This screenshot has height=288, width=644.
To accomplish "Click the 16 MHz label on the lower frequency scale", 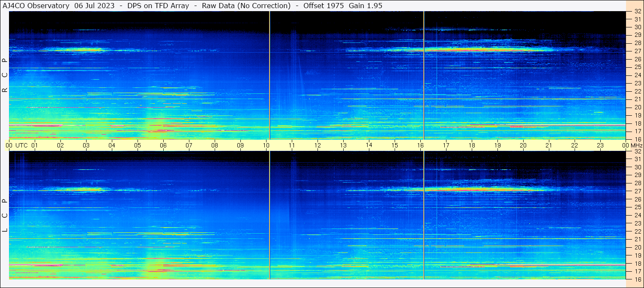I will pos(637,279).
